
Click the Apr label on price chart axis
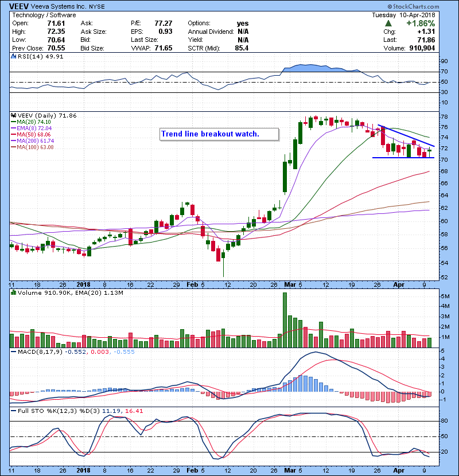coord(399,285)
